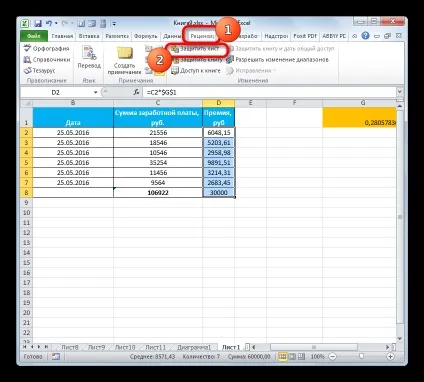
Task: Switch to the Данные ribbon tab
Action: (172, 36)
